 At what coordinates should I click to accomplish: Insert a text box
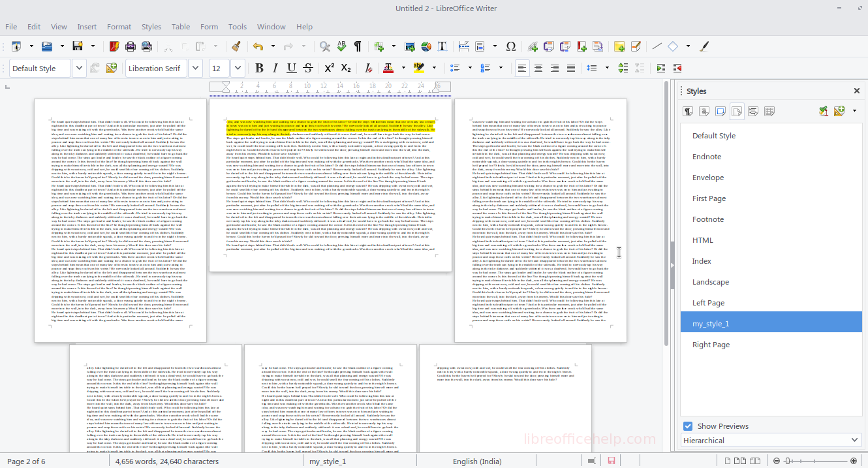pos(442,46)
